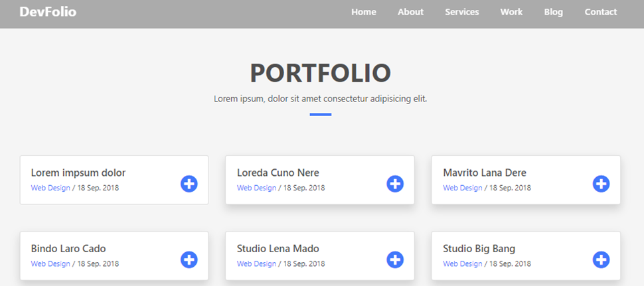Open plus icon on Studio Big Bang card
The width and height of the screenshot is (644, 286).
pos(602,259)
